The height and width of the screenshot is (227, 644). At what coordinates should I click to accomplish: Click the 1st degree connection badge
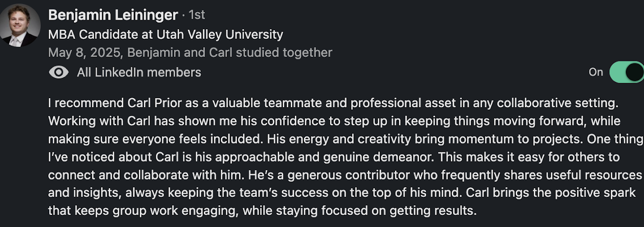(x=197, y=15)
